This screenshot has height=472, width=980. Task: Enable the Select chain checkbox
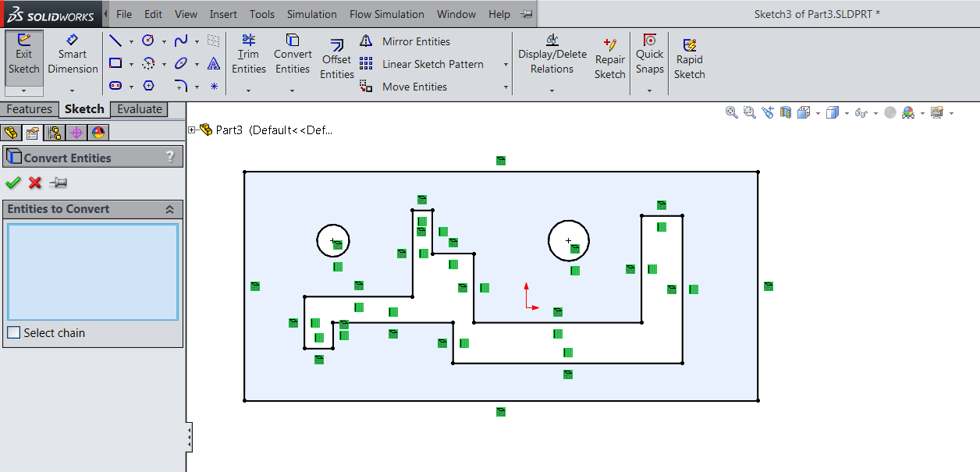point(14,333)
